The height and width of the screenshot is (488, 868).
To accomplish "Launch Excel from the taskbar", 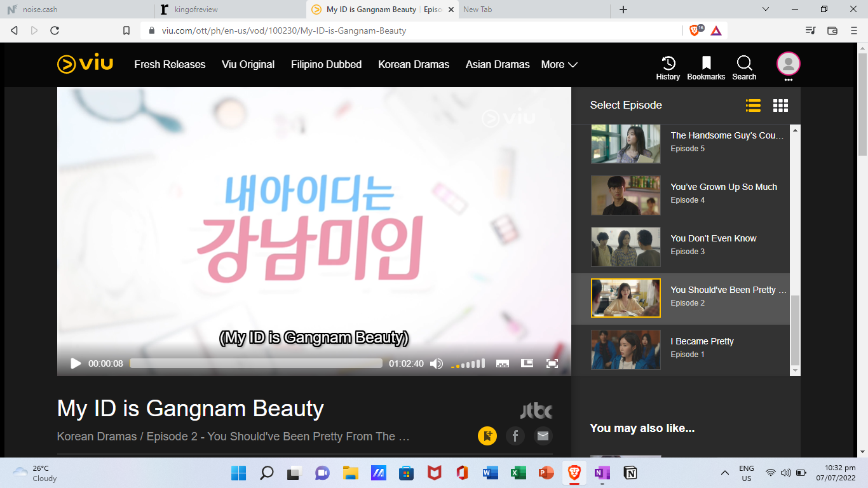I will [518, 473].
